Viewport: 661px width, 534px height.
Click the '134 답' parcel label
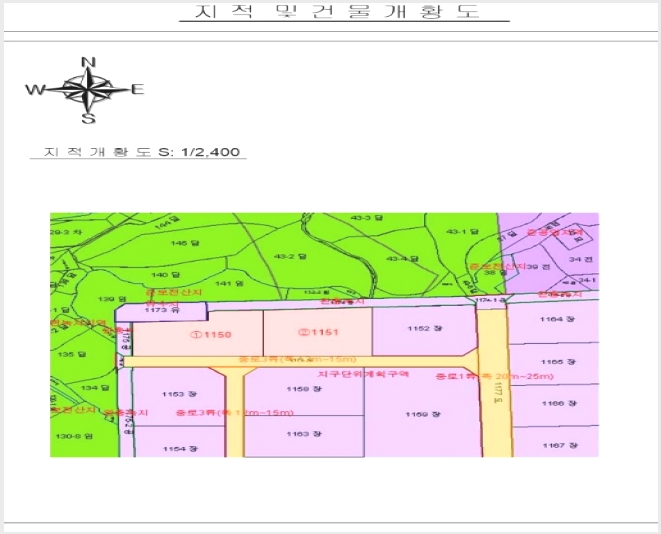coord(95,387)
